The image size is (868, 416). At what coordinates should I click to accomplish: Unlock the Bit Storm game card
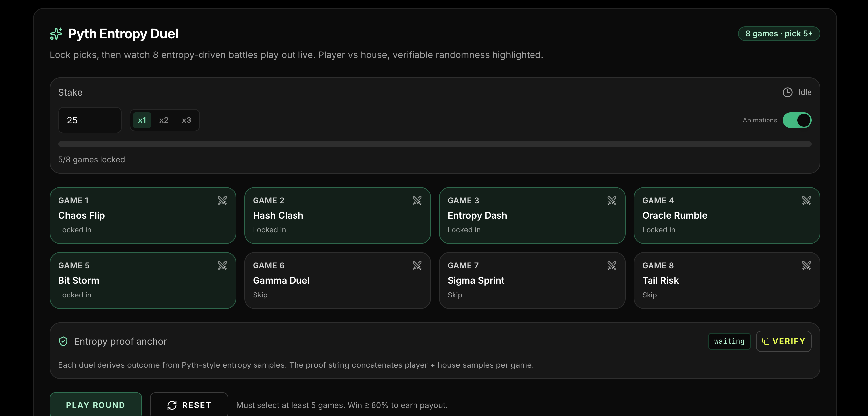(142, 280)
